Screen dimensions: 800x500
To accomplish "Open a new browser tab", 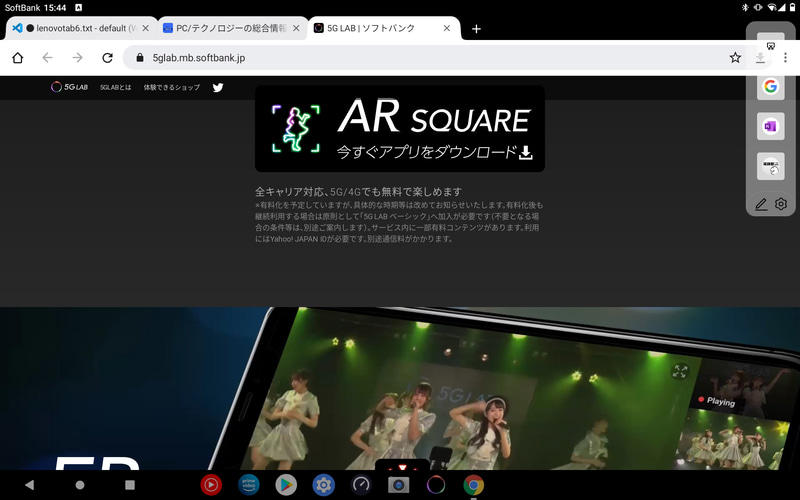I will pyautogui.click(x=476, y=29).
